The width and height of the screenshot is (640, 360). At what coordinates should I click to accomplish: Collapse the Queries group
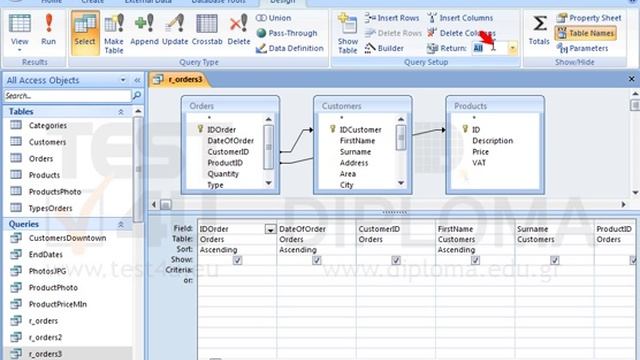point(121,224)
